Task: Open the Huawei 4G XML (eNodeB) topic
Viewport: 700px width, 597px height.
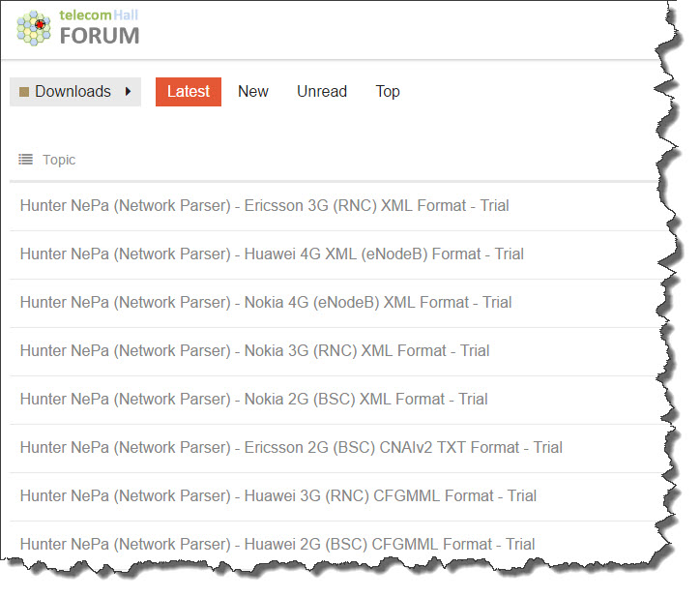Action: (x=272, y=254)
